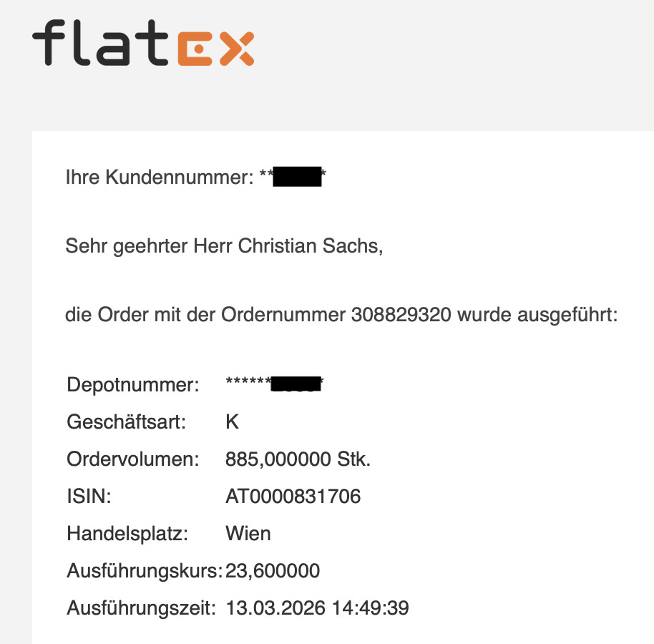This screenshot has height=644, width=654.
Task: Click the greeting to Herr Christian Sachs
Action: pyautogui.click(x=224, y=246)
